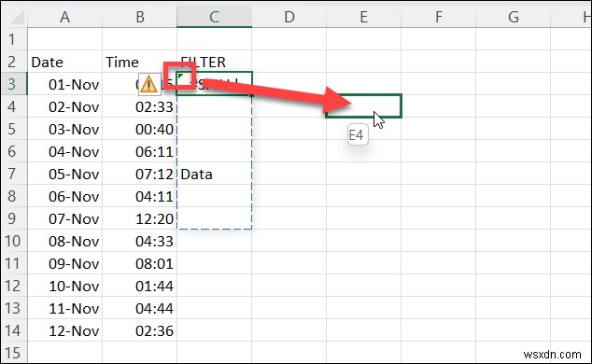Image resolution: width=592 pixels, height=364 pixels.
Task: Click the 'FILTER' header cell
Action: tap(214, 62)
